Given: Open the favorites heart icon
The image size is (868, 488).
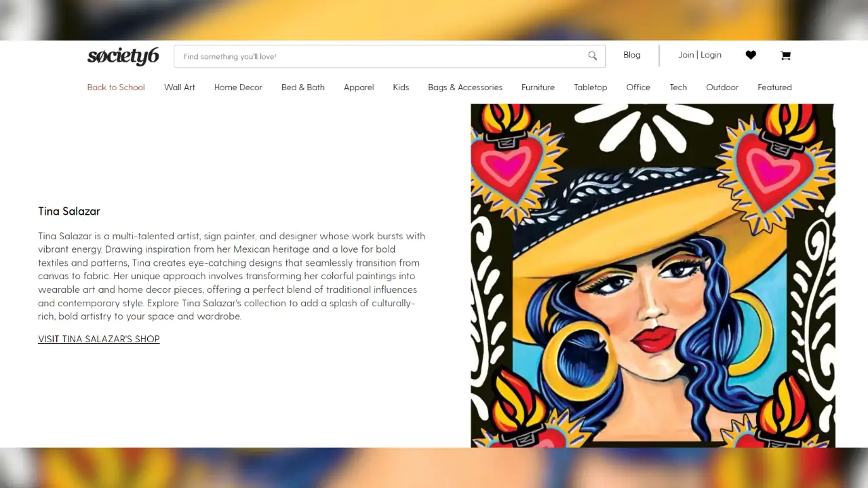Looking at the screenshot, I should 751,56.
